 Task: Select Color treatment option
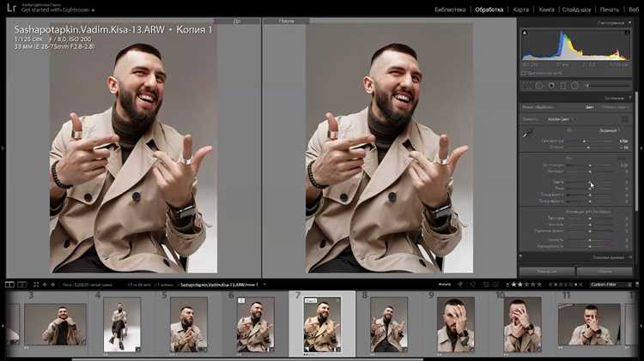[x=590, y=107]
